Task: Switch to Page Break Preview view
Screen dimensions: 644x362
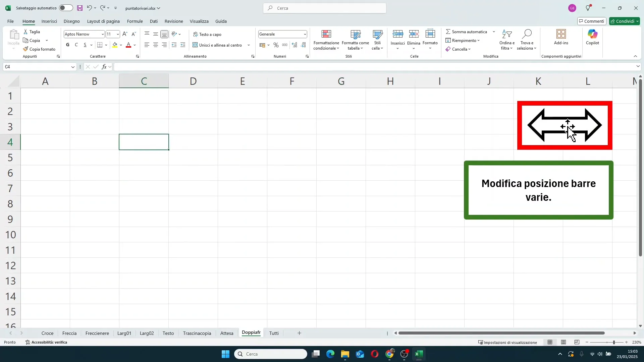Action: coord(577,342)
